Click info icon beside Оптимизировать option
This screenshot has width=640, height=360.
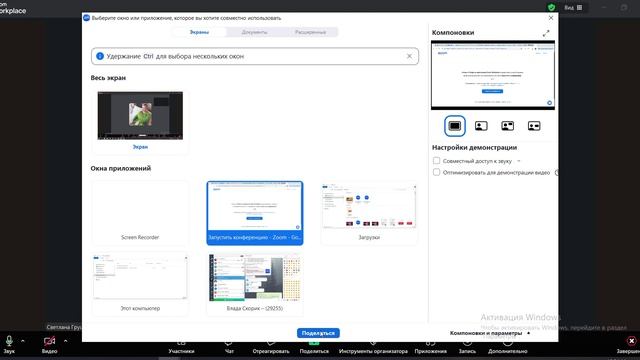pos(556,173)
